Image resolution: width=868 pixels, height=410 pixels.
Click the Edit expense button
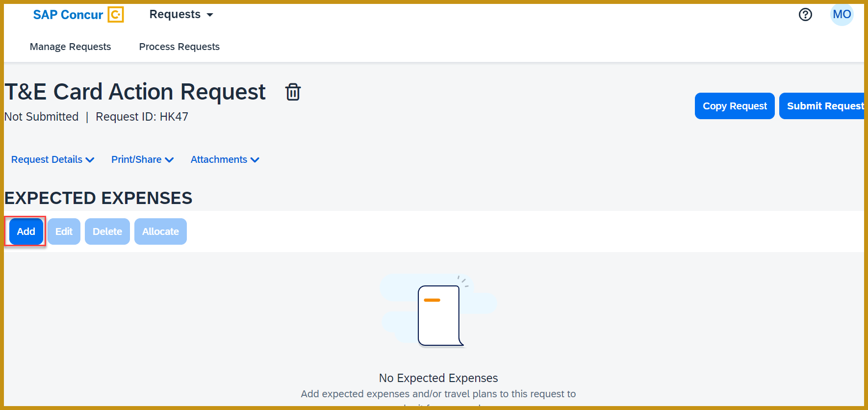(x=64, y=231)
